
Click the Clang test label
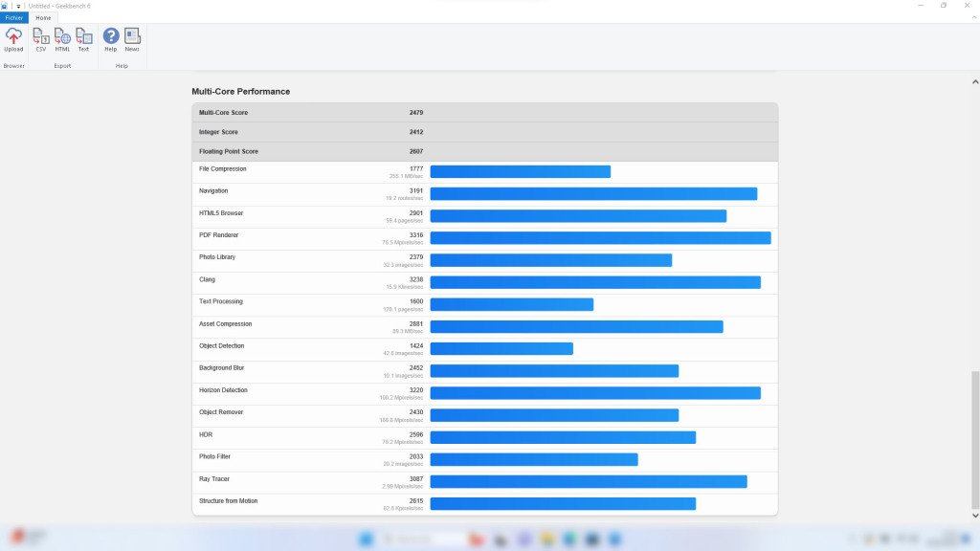click(207, 280)
